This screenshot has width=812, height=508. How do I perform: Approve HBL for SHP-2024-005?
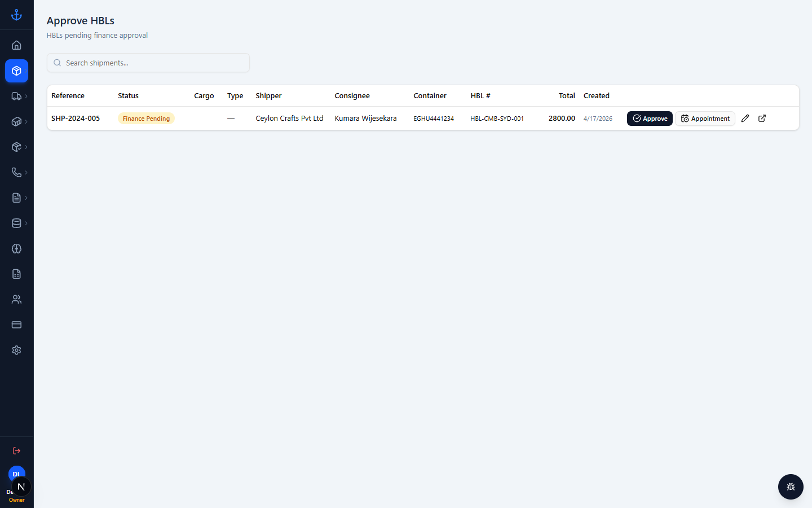[x=650, y=119]
